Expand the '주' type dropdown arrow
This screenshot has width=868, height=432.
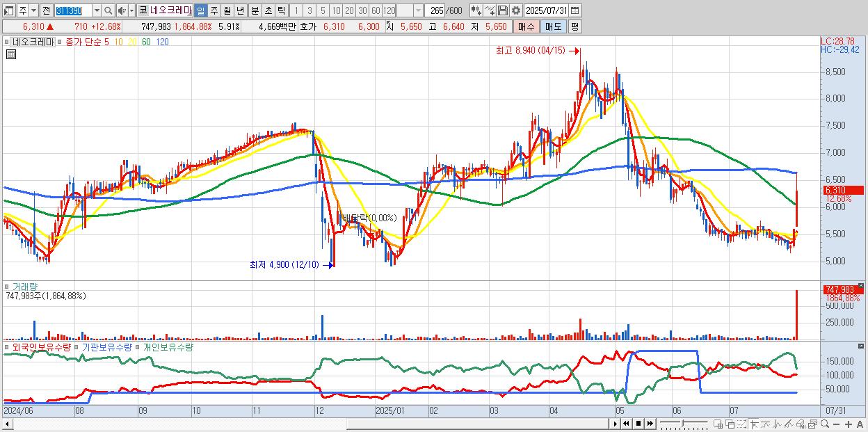point(33,10)
